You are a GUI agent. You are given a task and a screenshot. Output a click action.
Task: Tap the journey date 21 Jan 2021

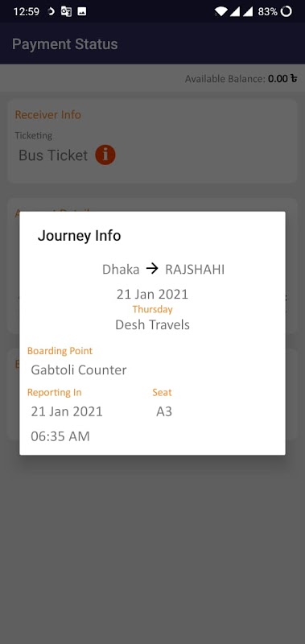tap(152, 294)
